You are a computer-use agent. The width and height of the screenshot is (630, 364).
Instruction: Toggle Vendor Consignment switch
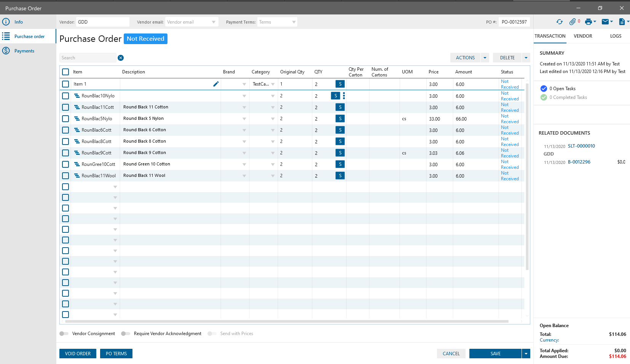point(64,334)
